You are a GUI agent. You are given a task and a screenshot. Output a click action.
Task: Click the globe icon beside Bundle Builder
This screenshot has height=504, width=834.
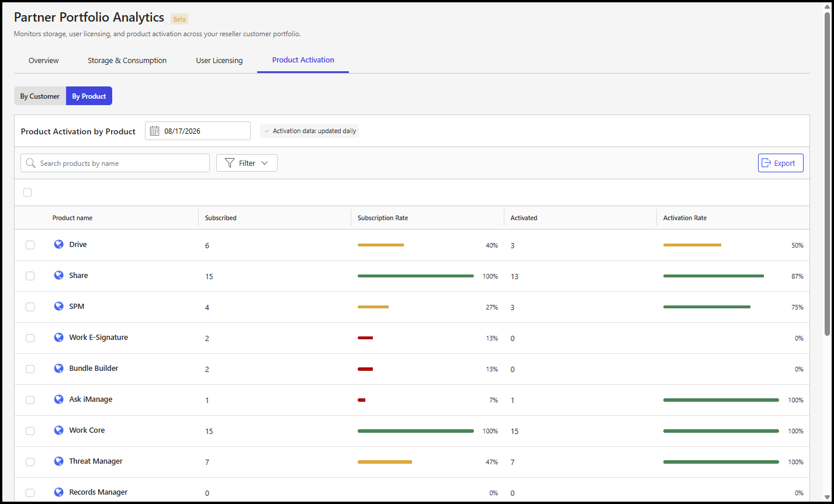click(x=58, y=368)
